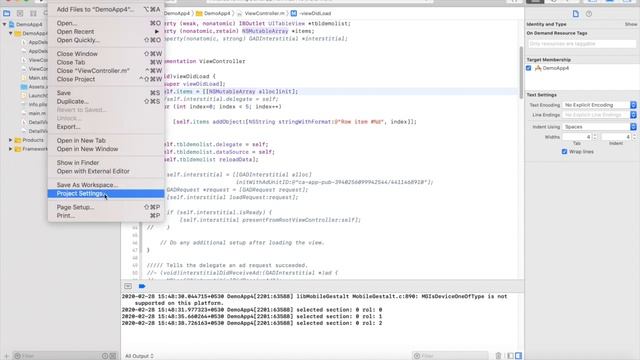Choose Save As Workspace menu item
This screenshot has height=360, width=640.
click(x=106, y=185)
